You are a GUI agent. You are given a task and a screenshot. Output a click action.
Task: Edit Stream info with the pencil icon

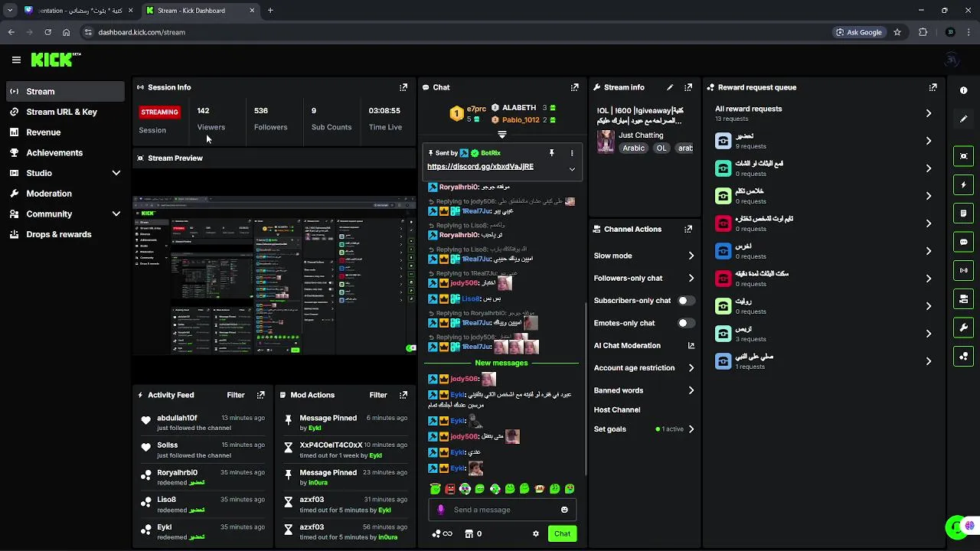point(670,87)
